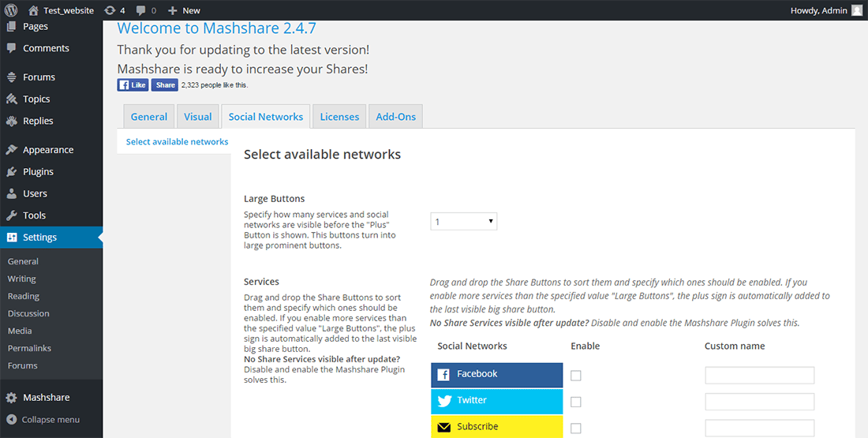This screenshot has width=868, height=438.
Task: Focus the Twitter custom name field
Action: 759,402
